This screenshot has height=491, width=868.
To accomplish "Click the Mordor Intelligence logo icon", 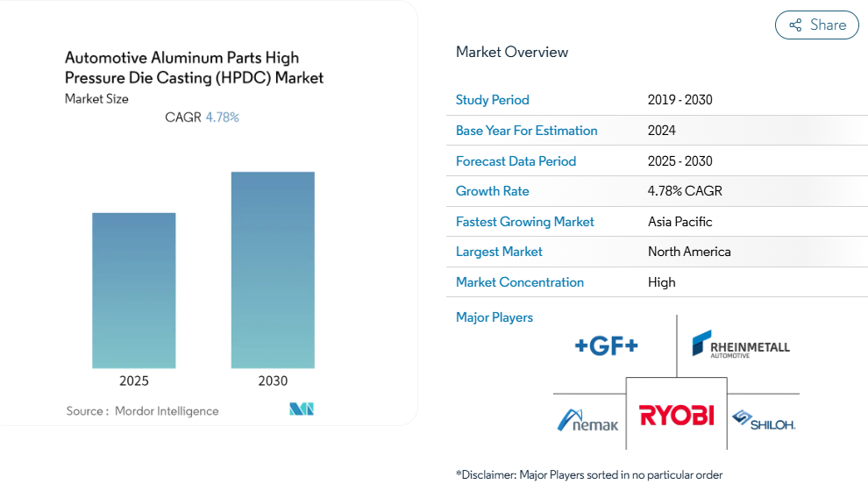I will (301, 409).
